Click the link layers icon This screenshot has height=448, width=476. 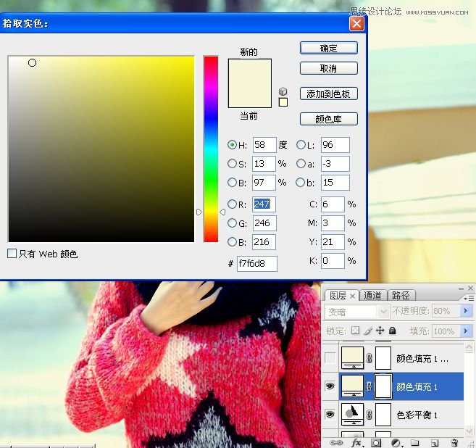click(x=336, y=442)
